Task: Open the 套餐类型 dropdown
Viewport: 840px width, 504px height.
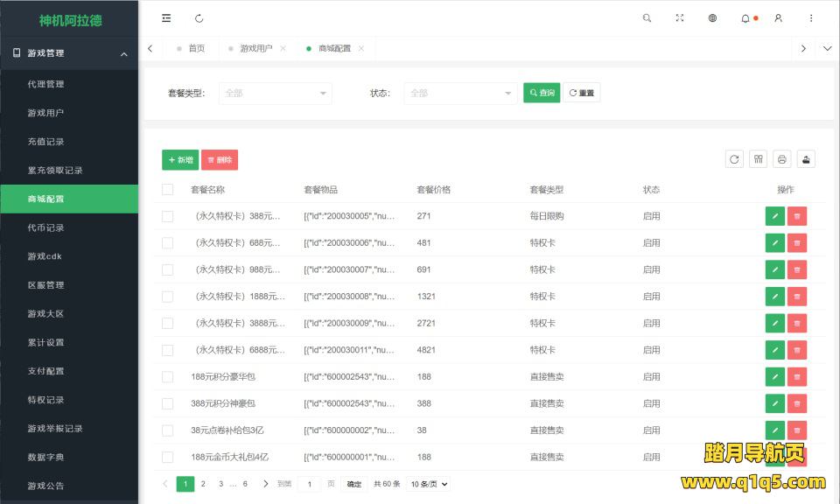Action: click(x=275, y=93)
